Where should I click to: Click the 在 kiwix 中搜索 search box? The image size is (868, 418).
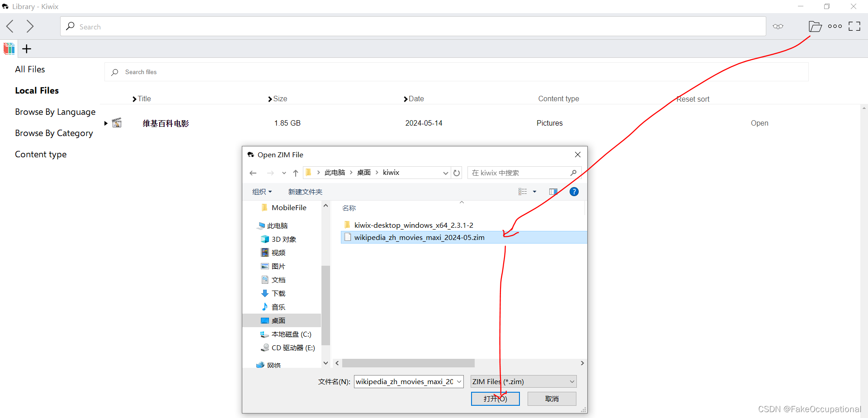524,173
